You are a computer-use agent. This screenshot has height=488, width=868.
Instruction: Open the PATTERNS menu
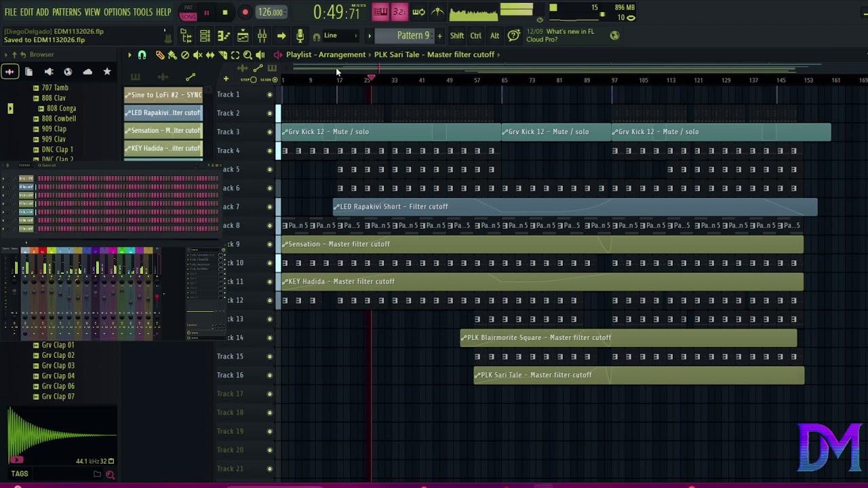66,12
